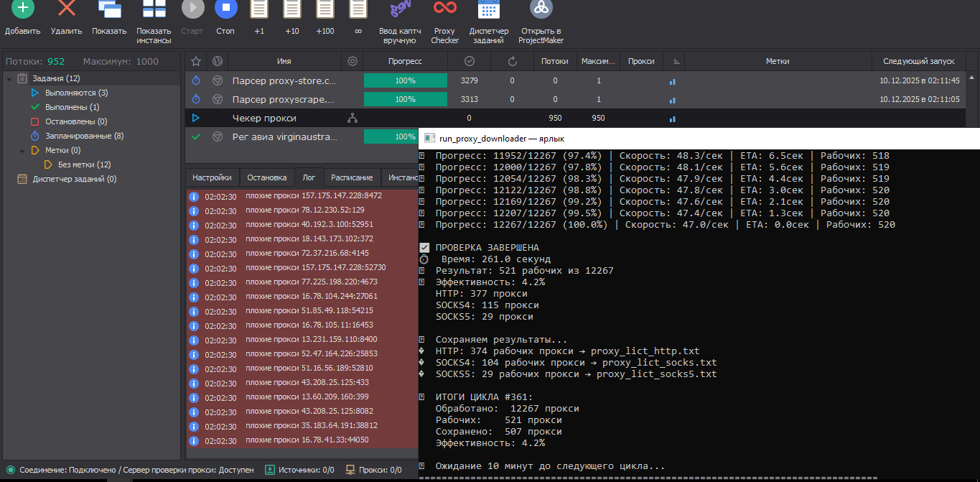Image resolution: width=980 pixels, height=482 pixels.
Task: Sort tasks by Следующий запуск column
Action: pos(918,62)
